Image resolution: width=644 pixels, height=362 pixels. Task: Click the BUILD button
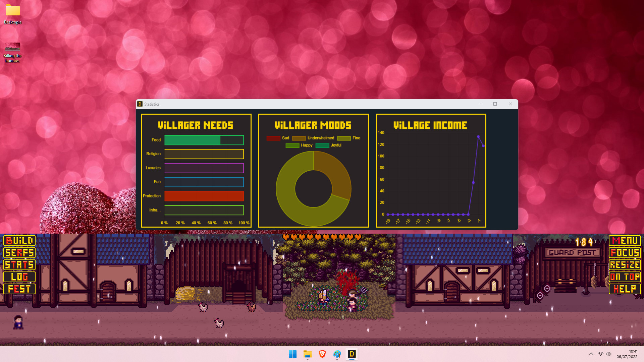(19, 241)
